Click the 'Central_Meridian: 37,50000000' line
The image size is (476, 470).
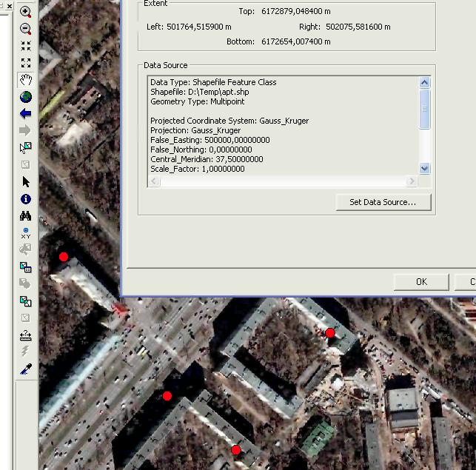click(207, 159)
